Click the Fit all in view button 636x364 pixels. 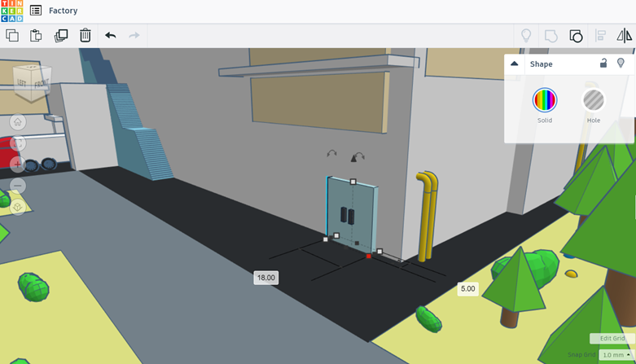click(17, 143)
